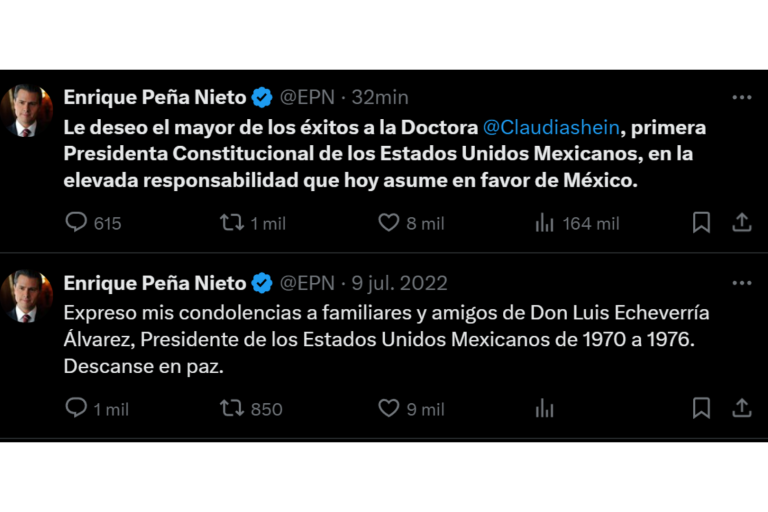
Task: Open Enrique Peña Nieto's name in first tweet
Action: pyautogui.click(x=155, y=97)
